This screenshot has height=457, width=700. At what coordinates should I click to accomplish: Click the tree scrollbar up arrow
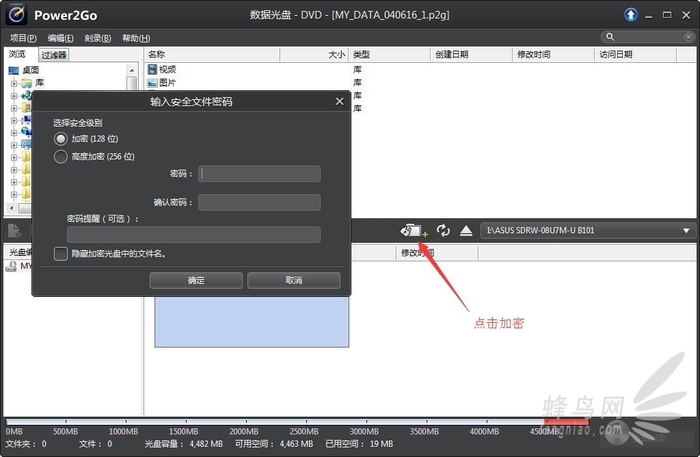pyautogui.click(x=132, y=70)
